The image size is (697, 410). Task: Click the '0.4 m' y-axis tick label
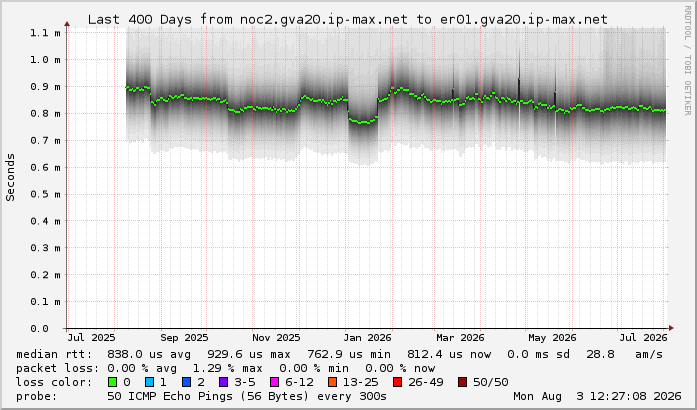(x=45, y=221)
